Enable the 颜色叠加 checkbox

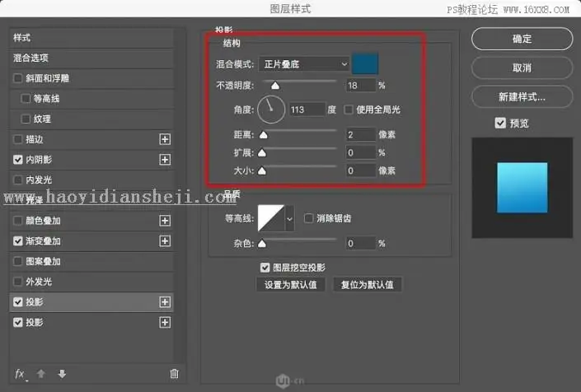click(x=17, y=221)
